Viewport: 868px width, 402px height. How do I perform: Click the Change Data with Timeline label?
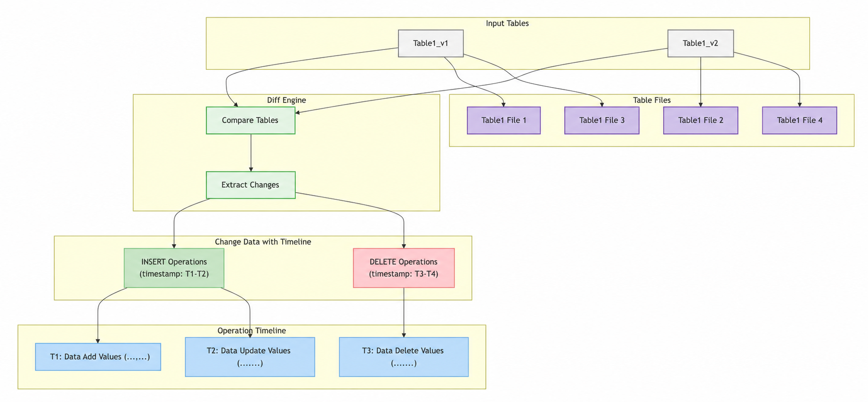tap(263, 242)
